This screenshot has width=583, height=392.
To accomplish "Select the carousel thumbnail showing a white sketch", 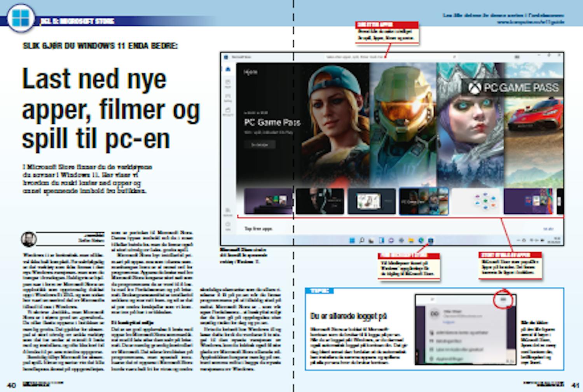I will (372, 201).
